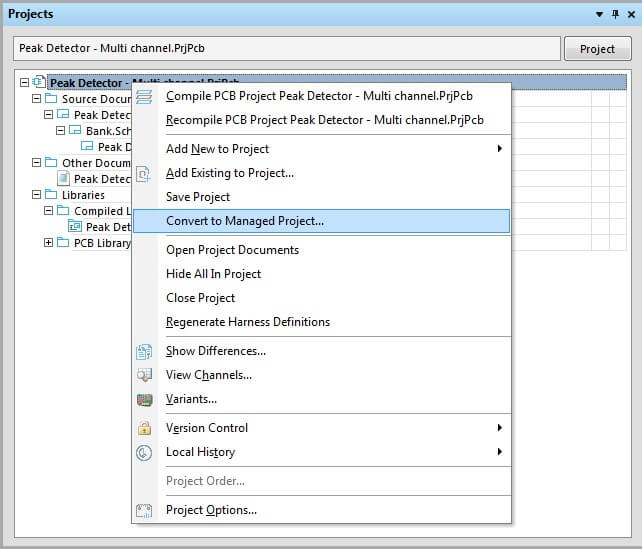This screenshot has width=642, height=549.
Task: Click the Local History clock icon
Action: click(x=145, y=452)
